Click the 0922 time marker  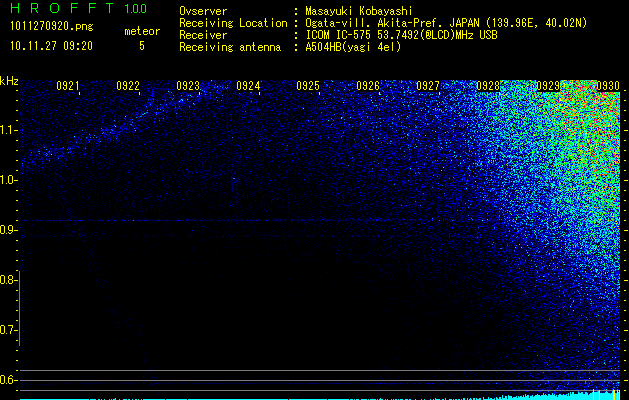tap(128, 85)
